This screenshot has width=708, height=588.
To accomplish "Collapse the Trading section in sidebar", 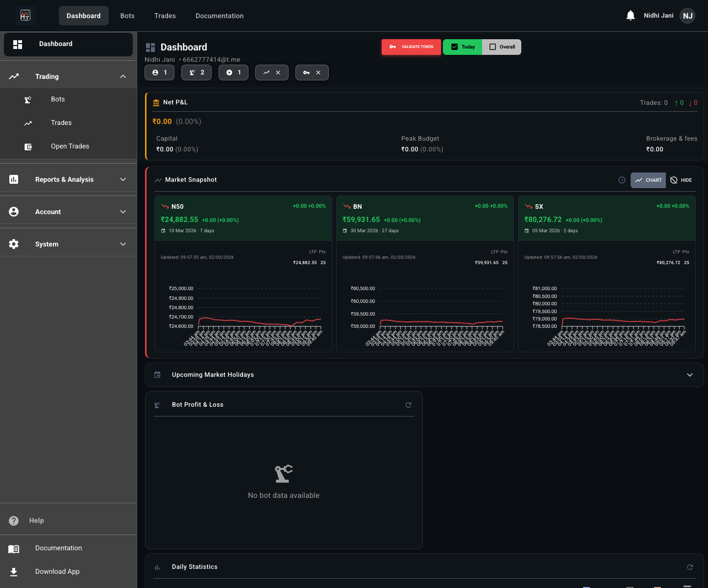I will point(122,76).
